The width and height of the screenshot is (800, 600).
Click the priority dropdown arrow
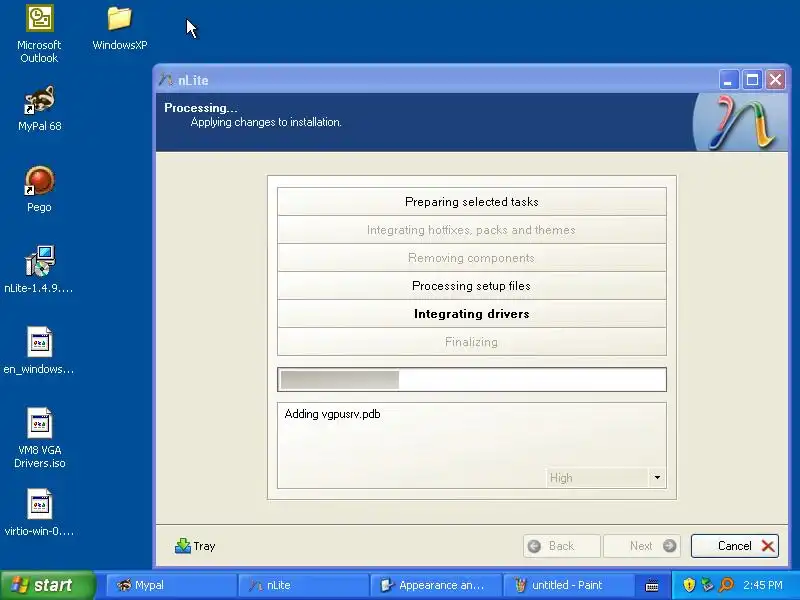(x=657, y=478)
